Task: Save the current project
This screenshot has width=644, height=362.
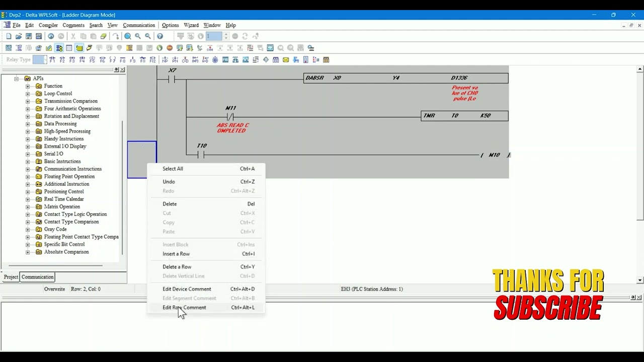Action: coord(29,36)
